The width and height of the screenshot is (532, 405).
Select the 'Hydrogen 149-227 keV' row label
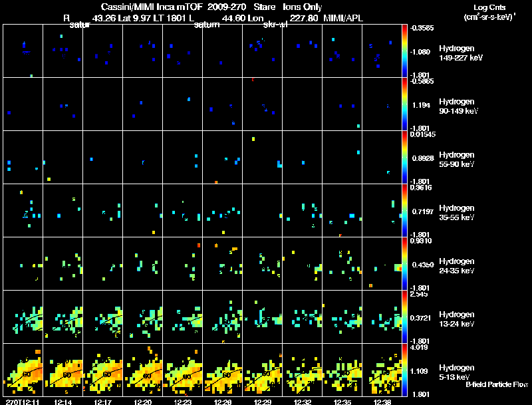pyautogui.click(x=461, y=53)
